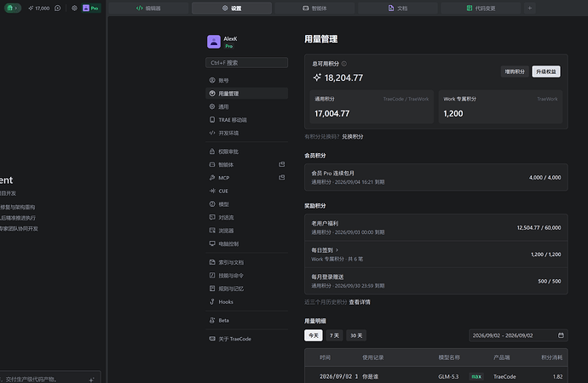The width and height of the screenshot is (588, 383).
Task: Click the 17,000 credits indicator
Action: [38, 8]
